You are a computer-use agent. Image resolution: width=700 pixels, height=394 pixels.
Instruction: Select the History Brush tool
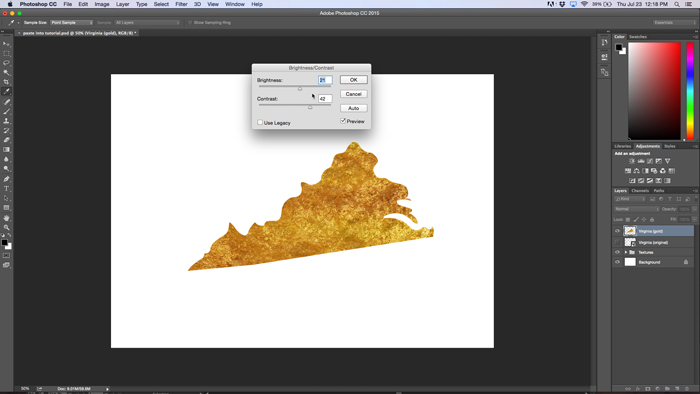[6, 130]
